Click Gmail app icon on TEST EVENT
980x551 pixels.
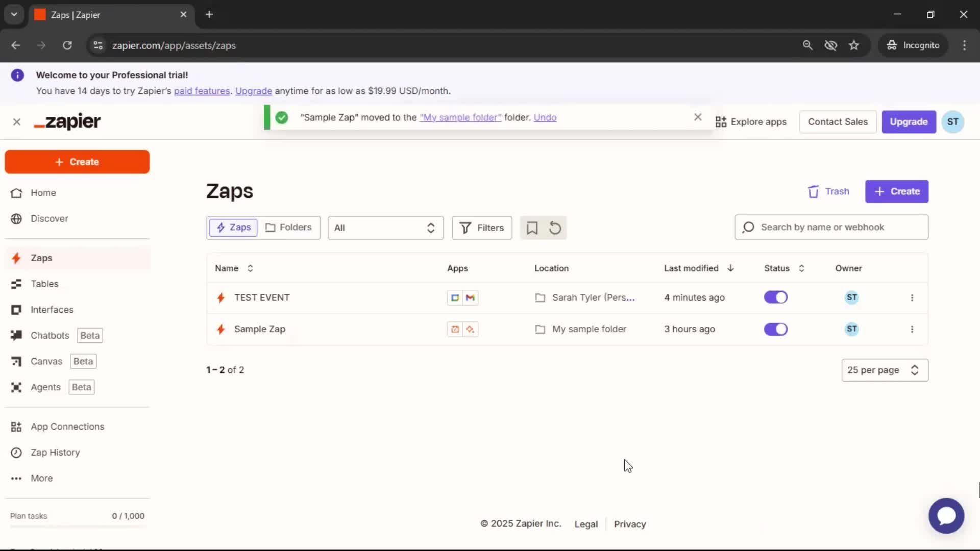[x=470, y=297]
